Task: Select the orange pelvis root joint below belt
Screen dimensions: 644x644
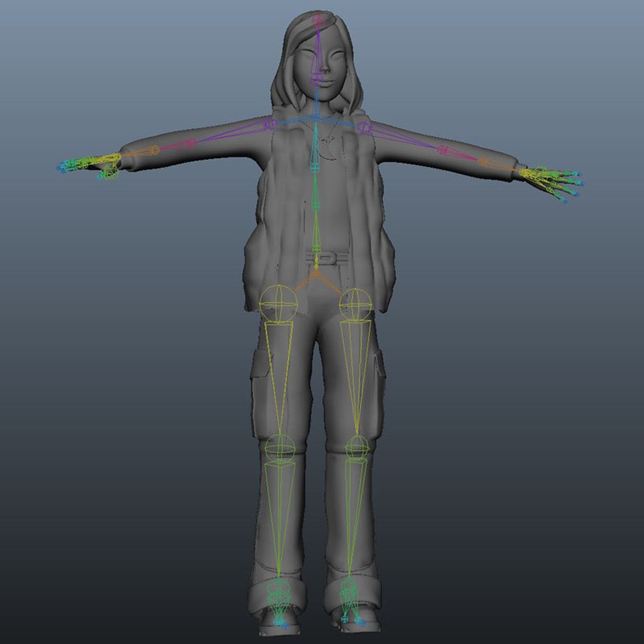Action: pyautogui.click(x=316, y=272)
